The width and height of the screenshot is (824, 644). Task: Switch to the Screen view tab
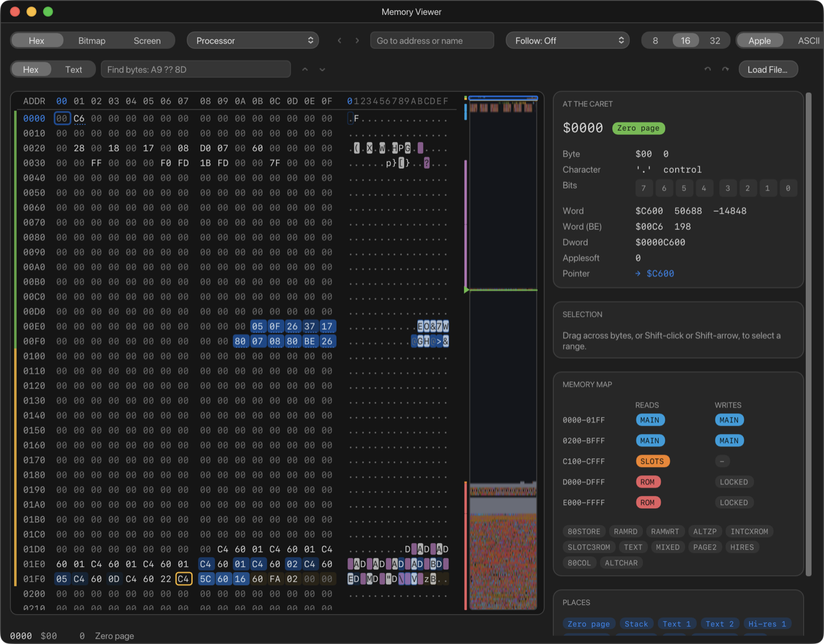pos(147,41)
